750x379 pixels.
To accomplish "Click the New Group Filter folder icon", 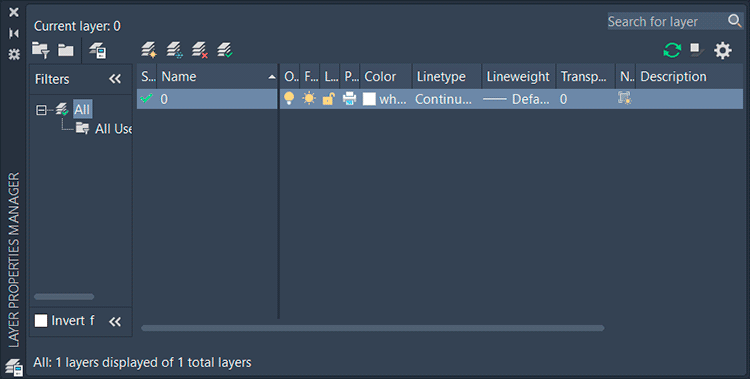I will point(66,50).
